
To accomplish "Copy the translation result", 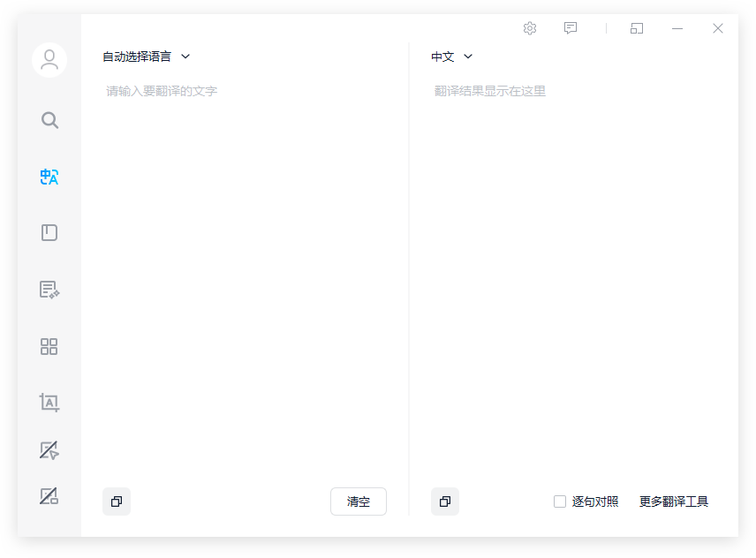I will (x=445, y=501).
